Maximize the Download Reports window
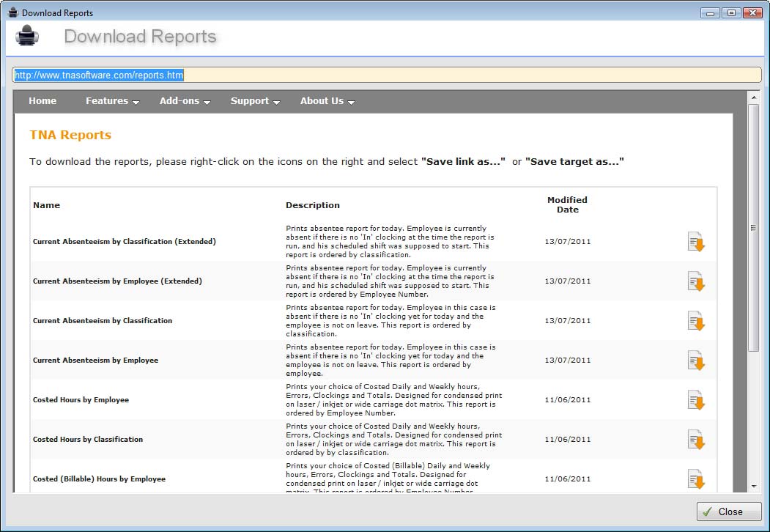This screenshot has height=532, width=770. [731, 12]
